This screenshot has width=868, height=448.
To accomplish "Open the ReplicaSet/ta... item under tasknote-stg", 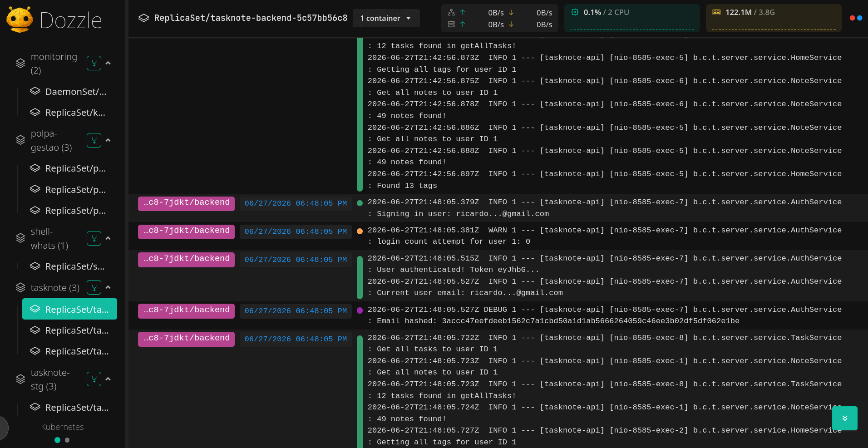I will point(69,407).
